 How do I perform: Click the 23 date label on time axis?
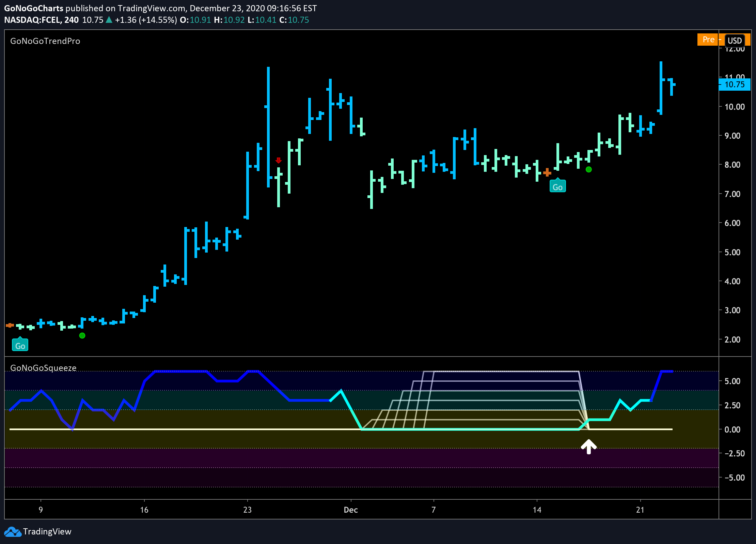[248, 510]
